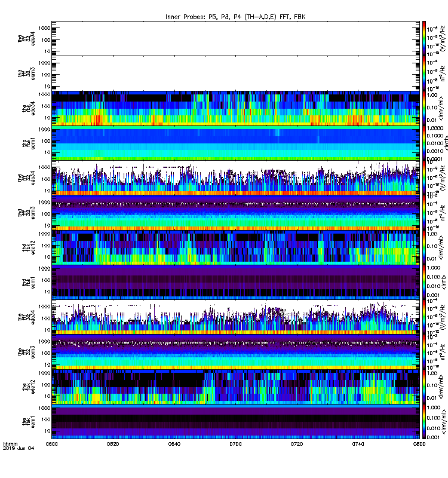The width and height of the screenshot is (448, 478).
Task: Click the 'the fbk scm1' panel label
Action: pyautogui.click(x=29, y=421)
